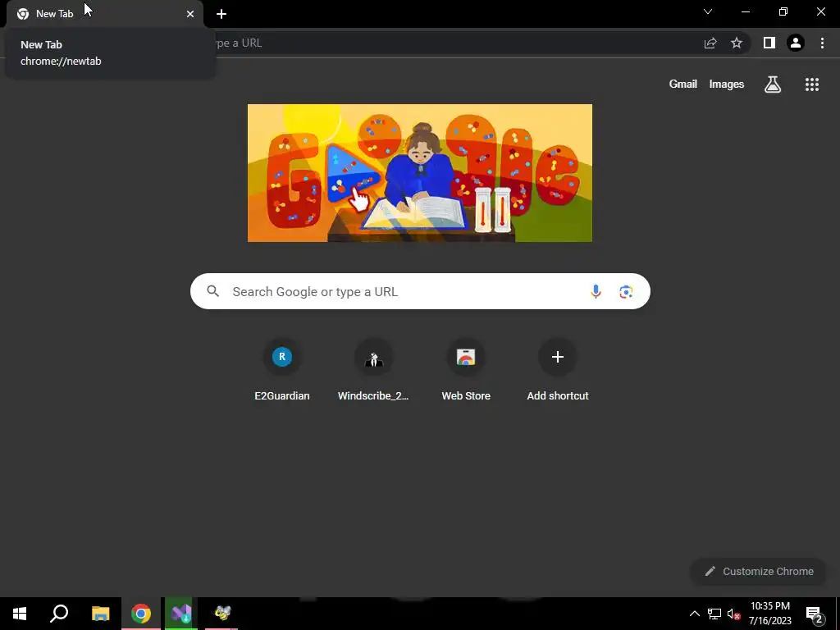Image resolution: width=840 pixels, height=630 pixels.
Task: Toggle the Chrome side panel
Action: click(769, 43)
